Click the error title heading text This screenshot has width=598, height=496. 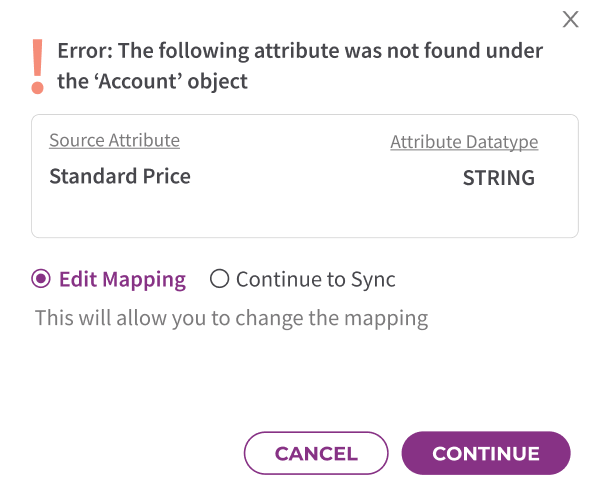300,66
